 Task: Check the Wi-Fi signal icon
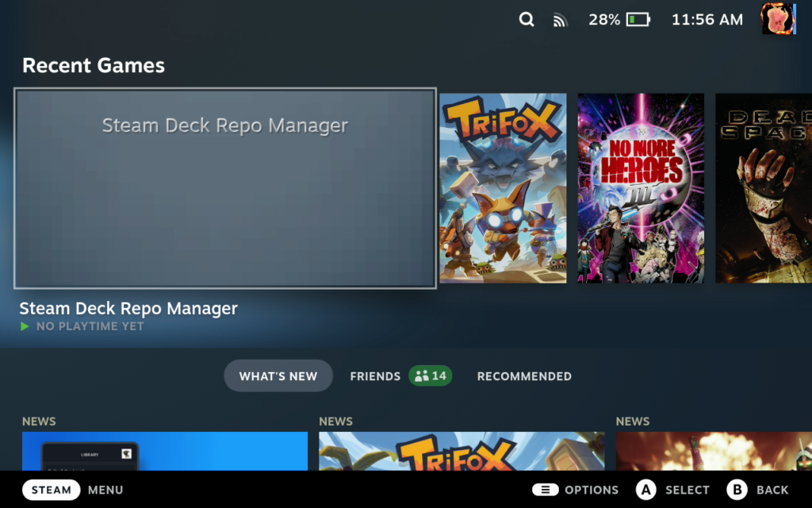tap(560, 20)
